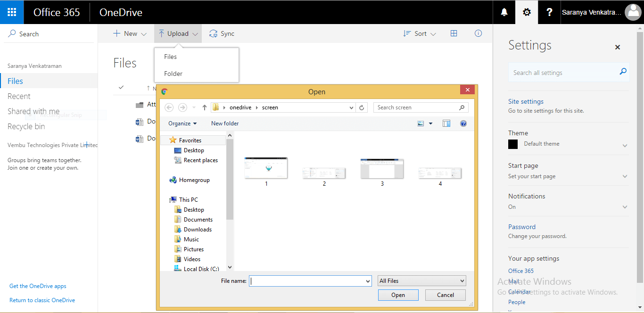The image size is (644, 313).
Task: Click the Settings gear icon
Action: coord(527,12)
